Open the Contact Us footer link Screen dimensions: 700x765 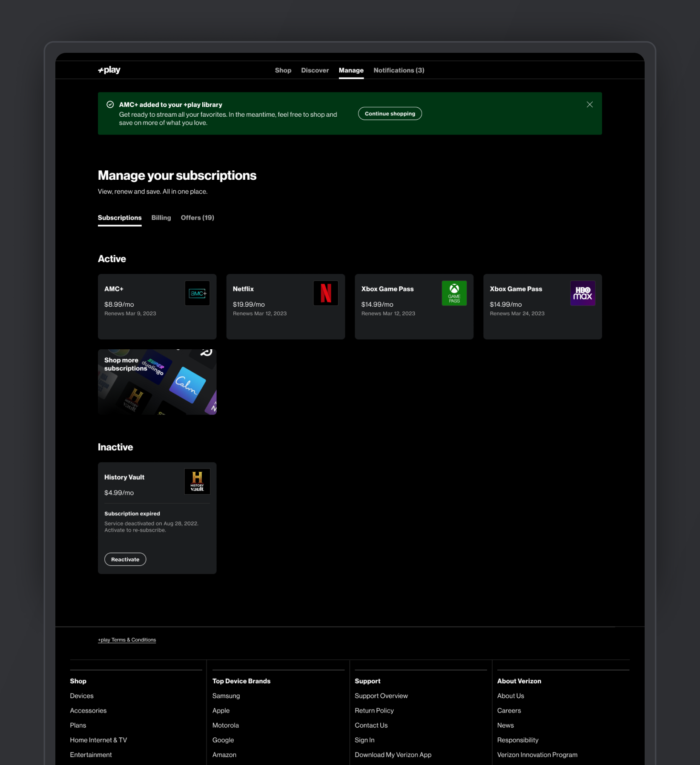coord(371,725)
